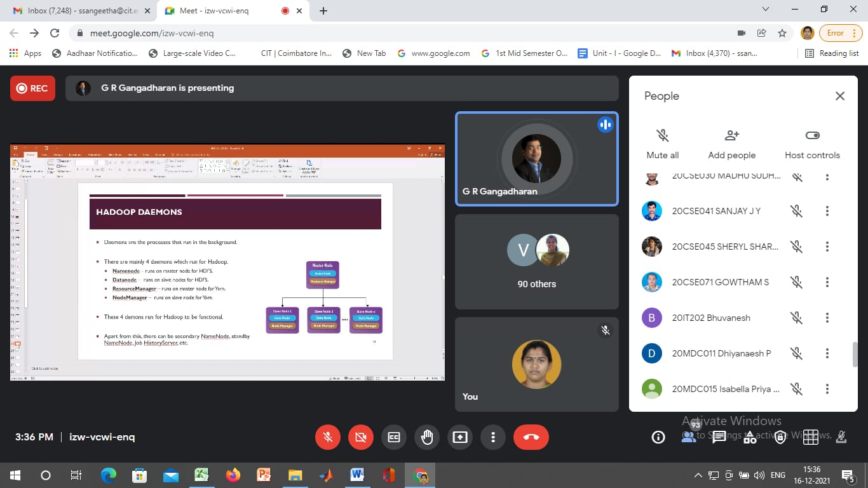Open more options for 20CSE041 SANJAY J Y

(x=827, y=211)
